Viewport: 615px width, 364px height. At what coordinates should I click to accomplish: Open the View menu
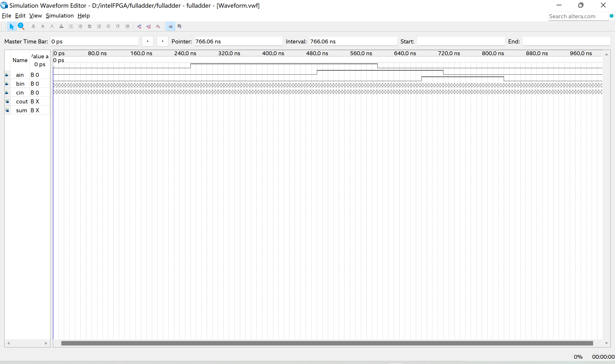pos(35,16)
